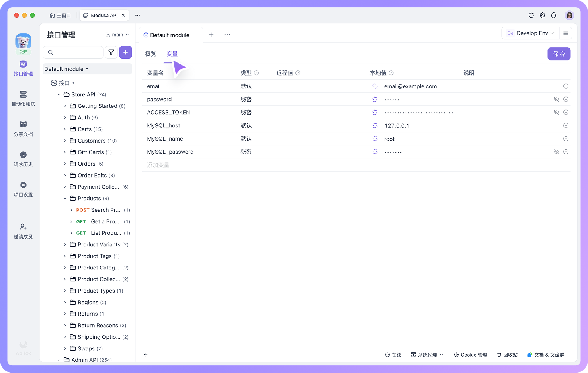The width and height of the screenshot is (588, 373).
Task: Remove the MySQL_name variable row
Action: pos(566,139)
